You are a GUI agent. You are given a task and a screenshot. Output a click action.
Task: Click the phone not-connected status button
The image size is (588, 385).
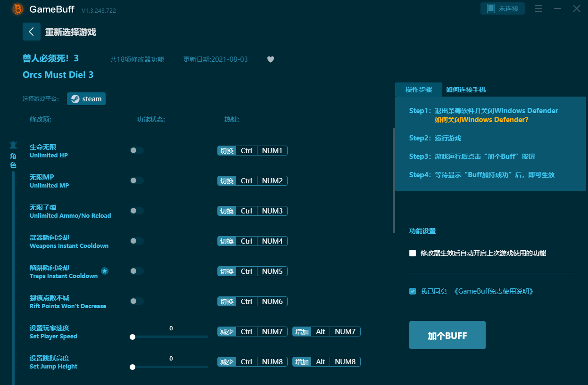(x=503, y=8)
